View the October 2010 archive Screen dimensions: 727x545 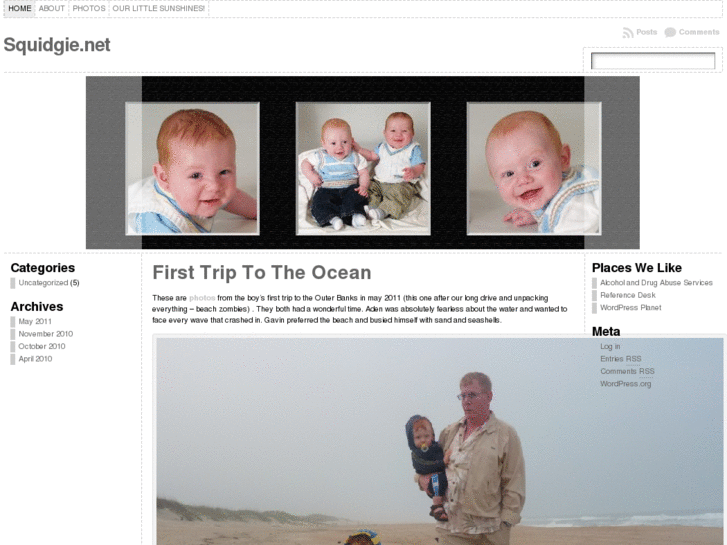(x=42, y=346)
